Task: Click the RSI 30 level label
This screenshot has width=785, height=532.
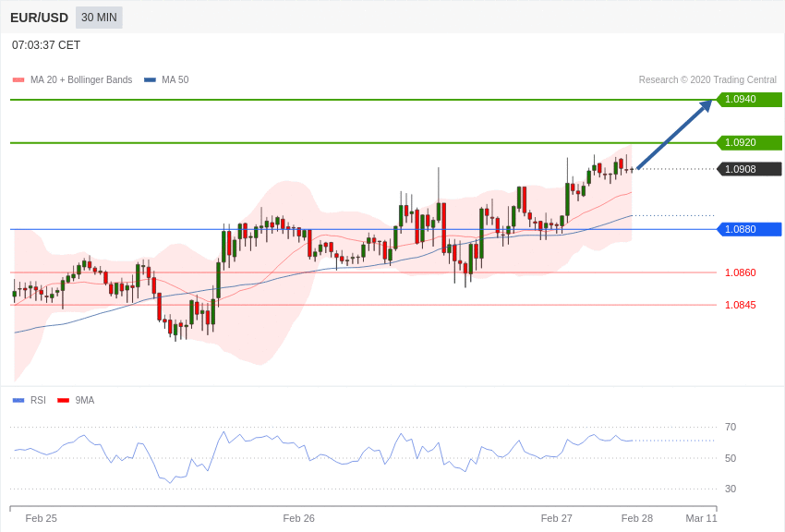Action: (731, 489)
